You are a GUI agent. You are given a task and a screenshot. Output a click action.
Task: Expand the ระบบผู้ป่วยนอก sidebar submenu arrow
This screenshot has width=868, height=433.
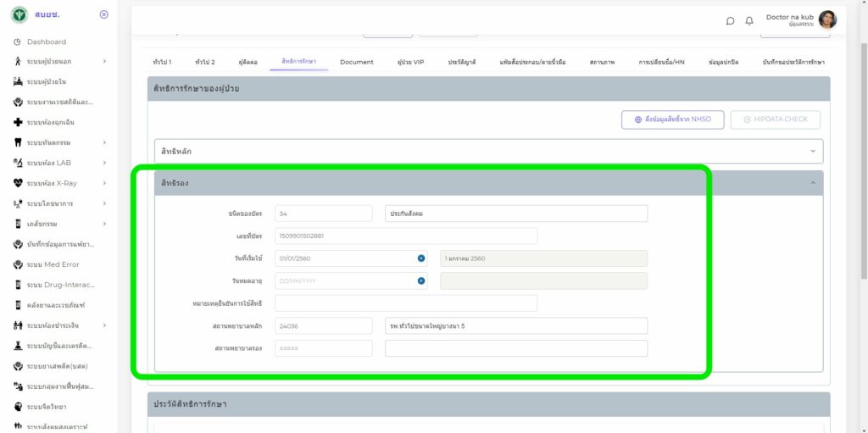click(104, 61)
